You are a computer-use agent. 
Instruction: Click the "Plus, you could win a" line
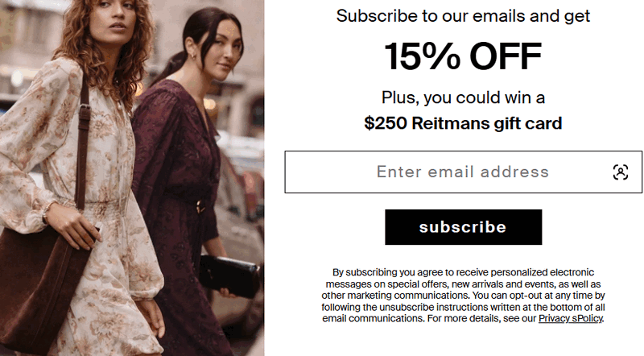click(463, 97)
